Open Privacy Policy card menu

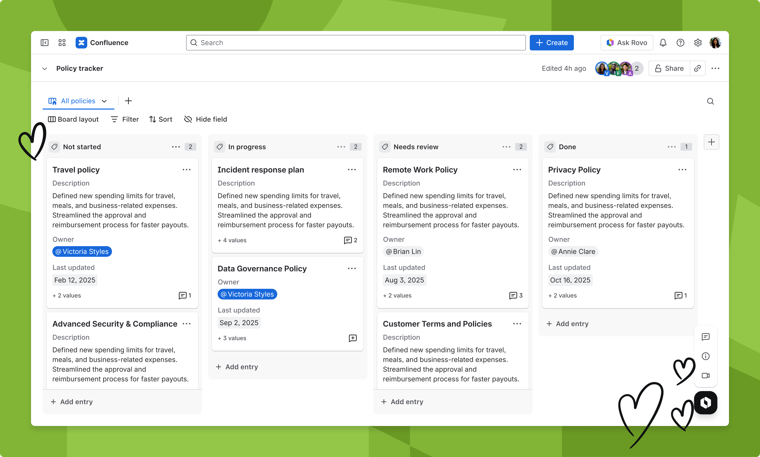[x=682, y=170]
